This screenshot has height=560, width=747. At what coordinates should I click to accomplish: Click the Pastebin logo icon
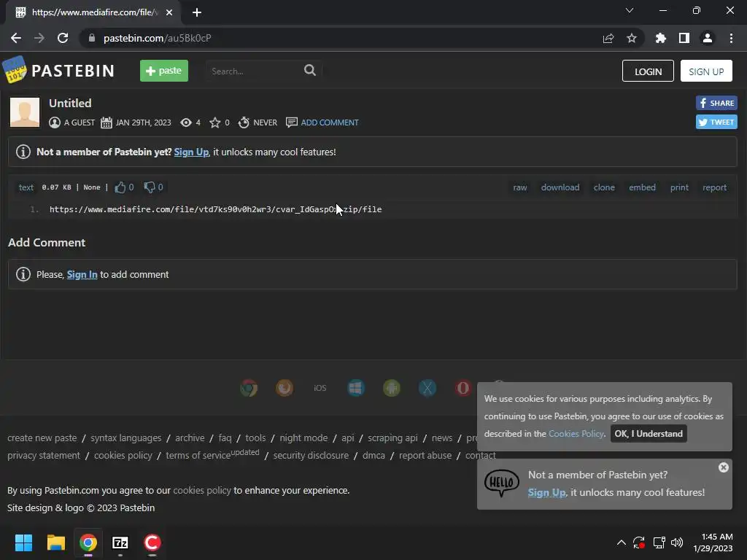point(15,69)
